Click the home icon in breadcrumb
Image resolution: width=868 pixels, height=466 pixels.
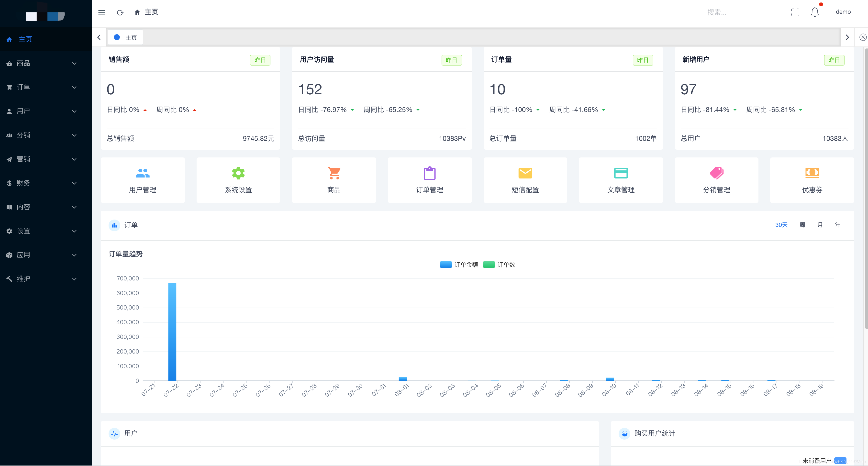[x=137, y=12]
